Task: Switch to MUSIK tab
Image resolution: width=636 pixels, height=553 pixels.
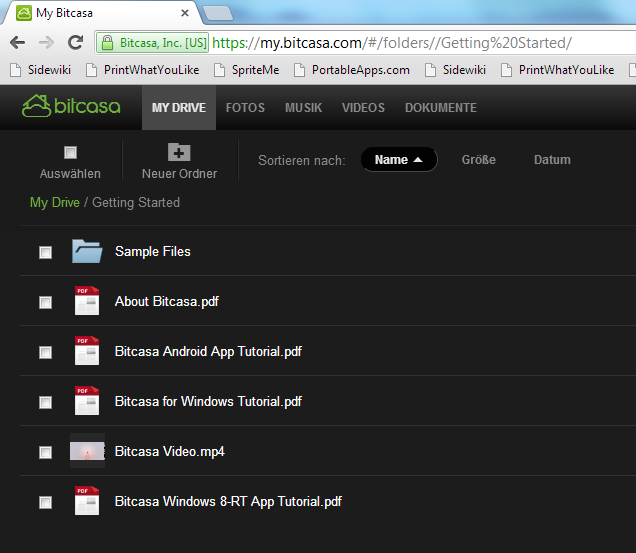Action: (303, 108)
